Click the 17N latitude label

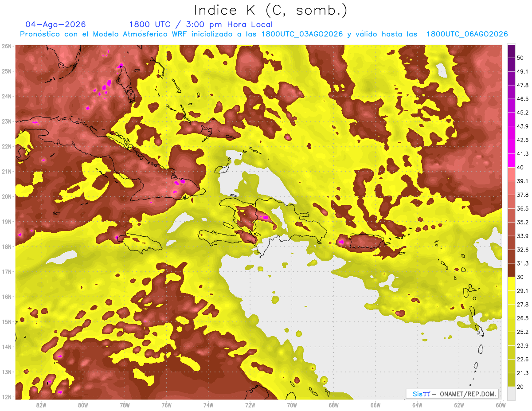pos(7,271)
